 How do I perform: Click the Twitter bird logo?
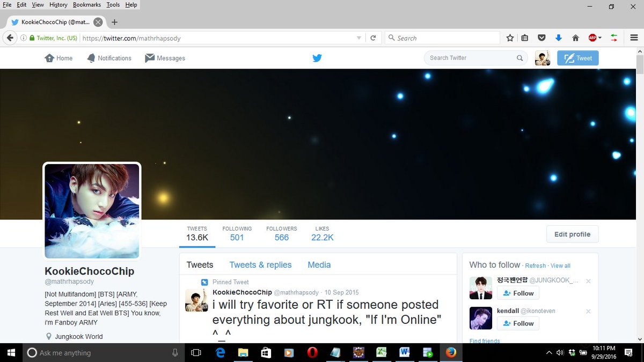pos(317,58)
